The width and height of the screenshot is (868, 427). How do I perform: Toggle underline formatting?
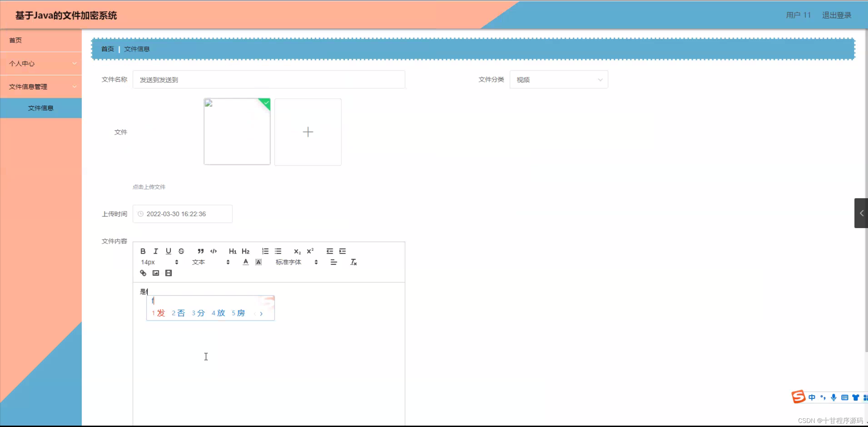tap(168, 251)
